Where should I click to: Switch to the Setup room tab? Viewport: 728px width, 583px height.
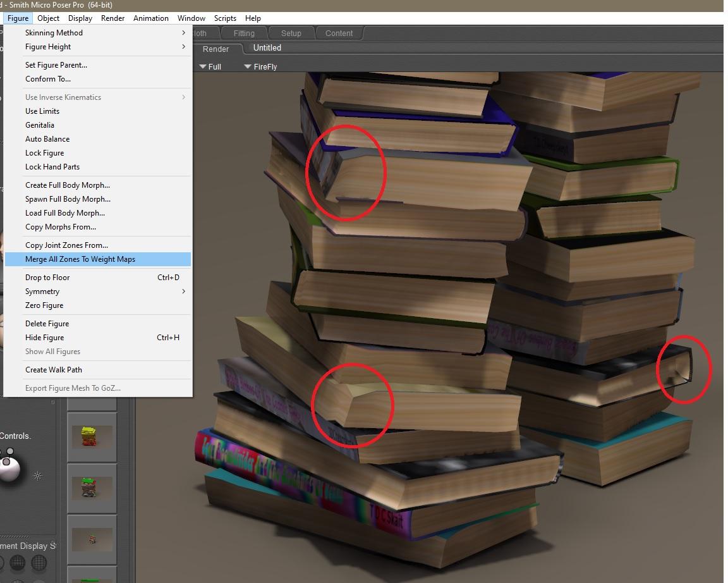[x=291, y=34]
